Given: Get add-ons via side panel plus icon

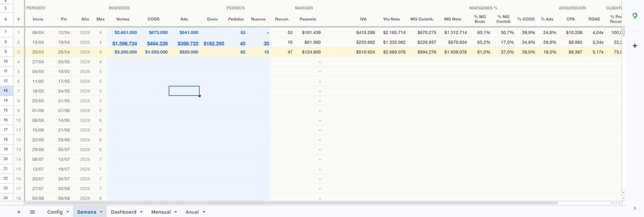Looking at the screenshot, I should (x=635, y=46).
